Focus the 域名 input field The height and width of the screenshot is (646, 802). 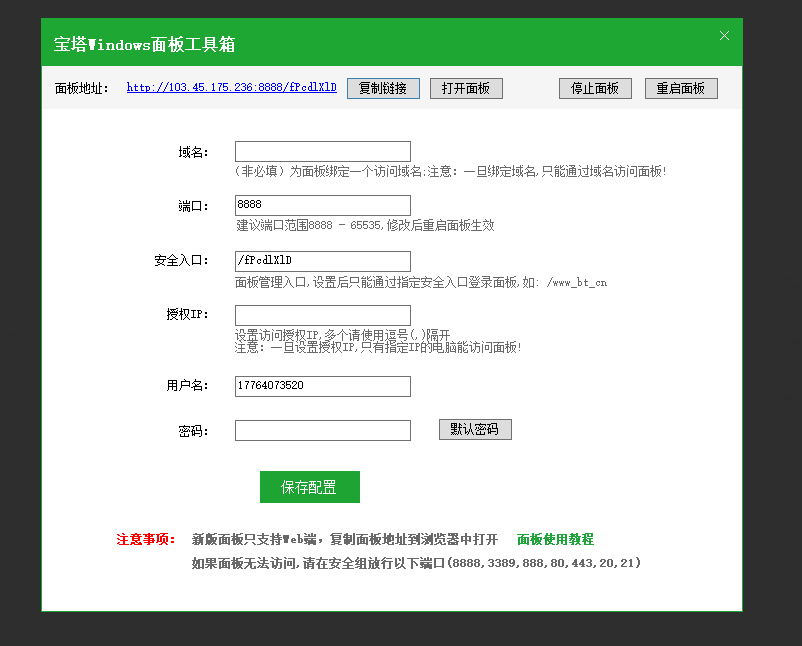coord(323,151)
